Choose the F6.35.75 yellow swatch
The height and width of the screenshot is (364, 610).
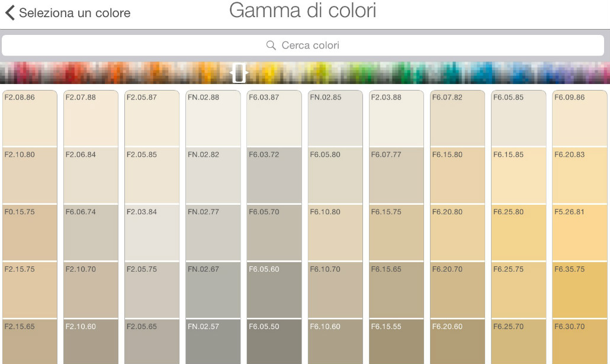coord(579,290)
